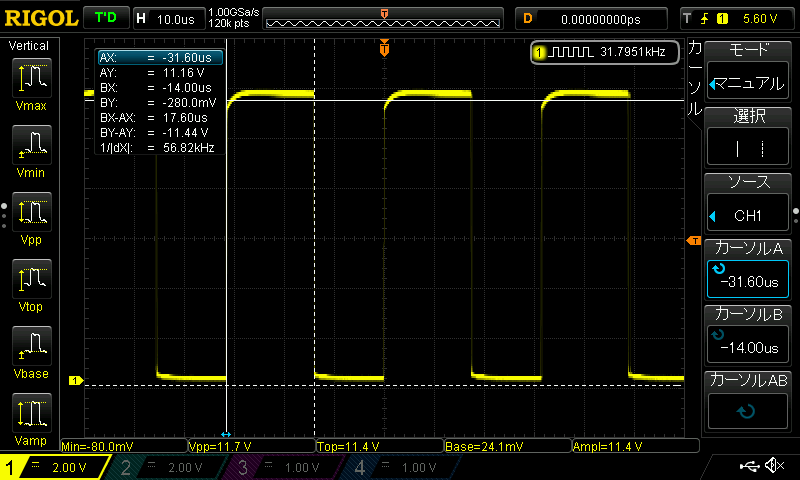
Task: Select channel 3 tab
Action: pyautogui.click(x=283, y=467)
